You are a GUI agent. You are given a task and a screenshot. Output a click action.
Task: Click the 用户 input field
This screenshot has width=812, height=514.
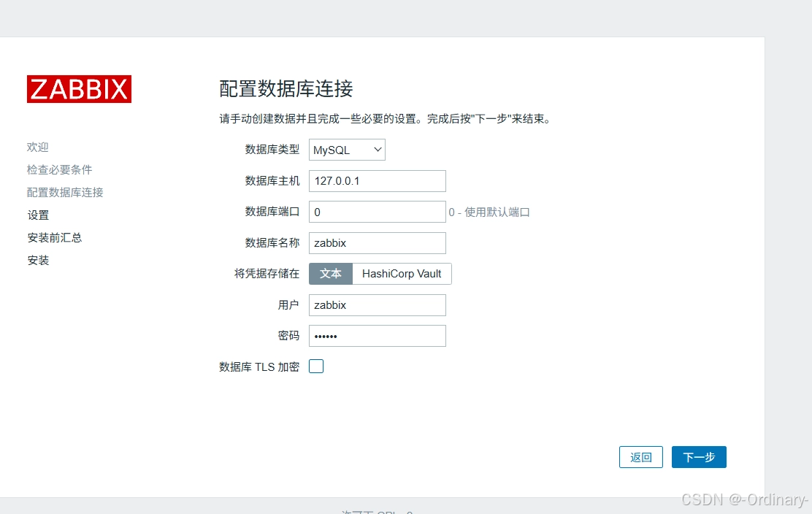click(377, 305)
